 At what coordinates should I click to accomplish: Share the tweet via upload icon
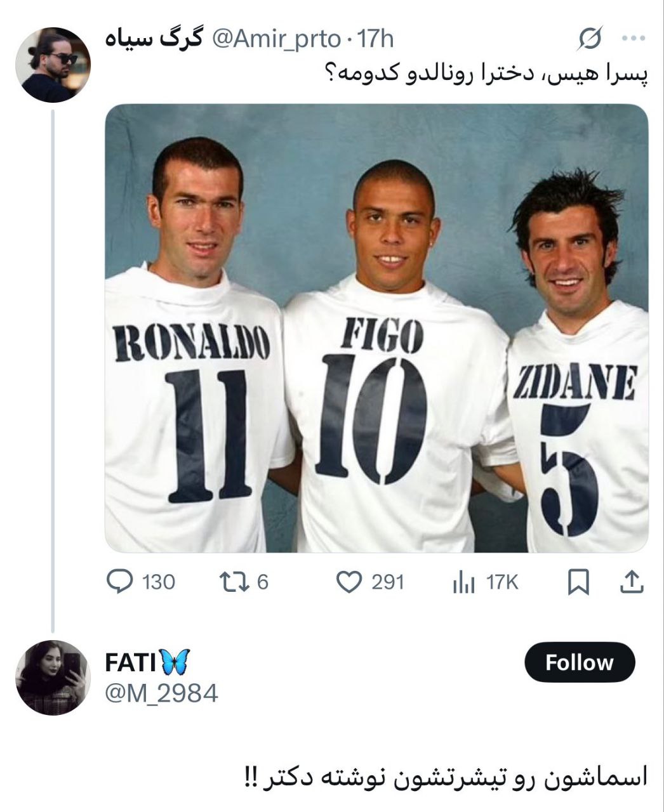tap(631, 582)
